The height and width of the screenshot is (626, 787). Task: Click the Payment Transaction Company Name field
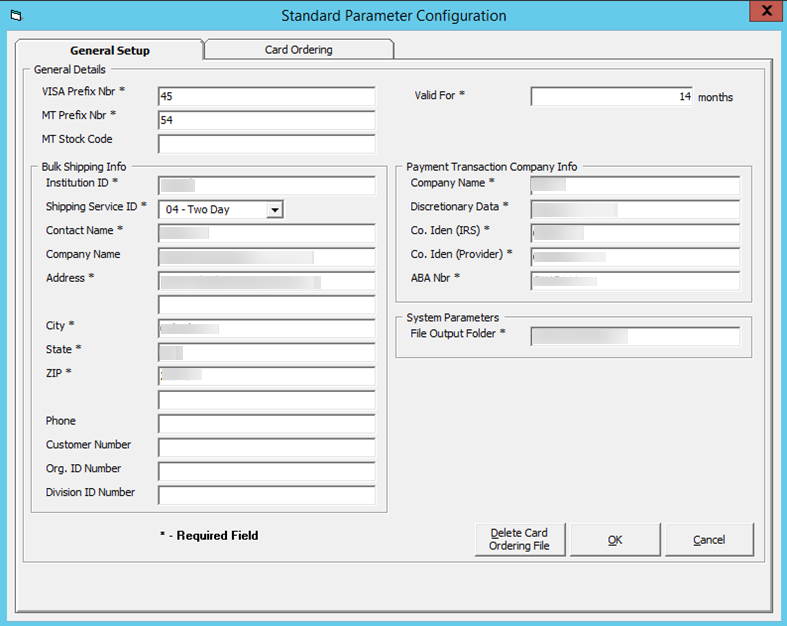tap(635, 185)
